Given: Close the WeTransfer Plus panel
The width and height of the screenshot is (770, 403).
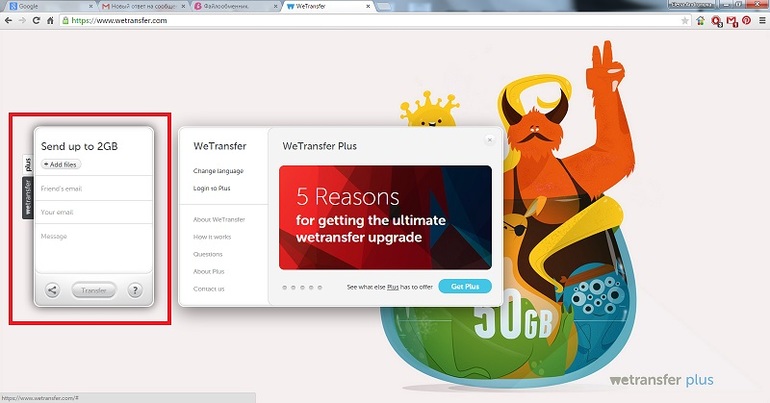Looking at the screenshot, I should [490, 140].
